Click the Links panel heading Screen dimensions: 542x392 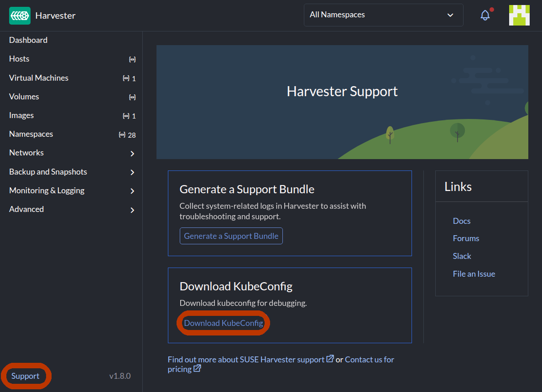coord(458,186)
